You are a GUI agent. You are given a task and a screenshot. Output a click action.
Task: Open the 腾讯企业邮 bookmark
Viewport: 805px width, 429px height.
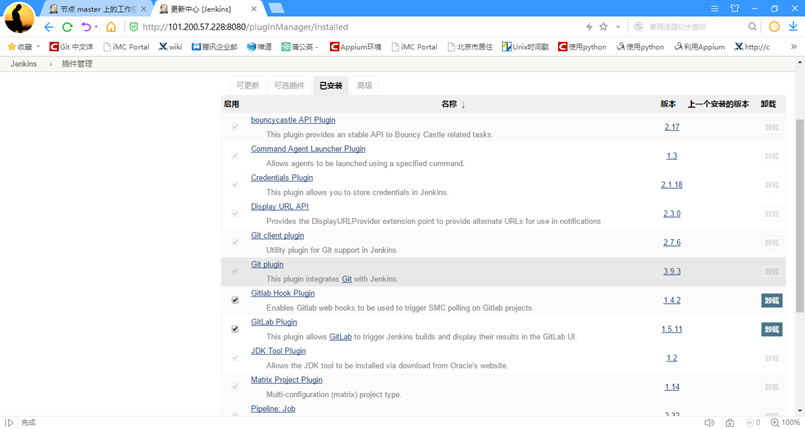(x=214, y=47)
